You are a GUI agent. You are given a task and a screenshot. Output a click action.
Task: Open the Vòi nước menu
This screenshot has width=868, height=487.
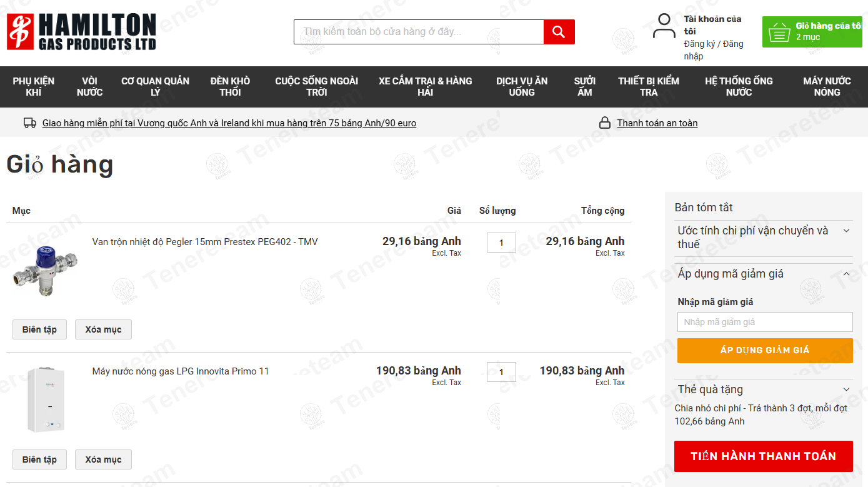coord(90,87)
